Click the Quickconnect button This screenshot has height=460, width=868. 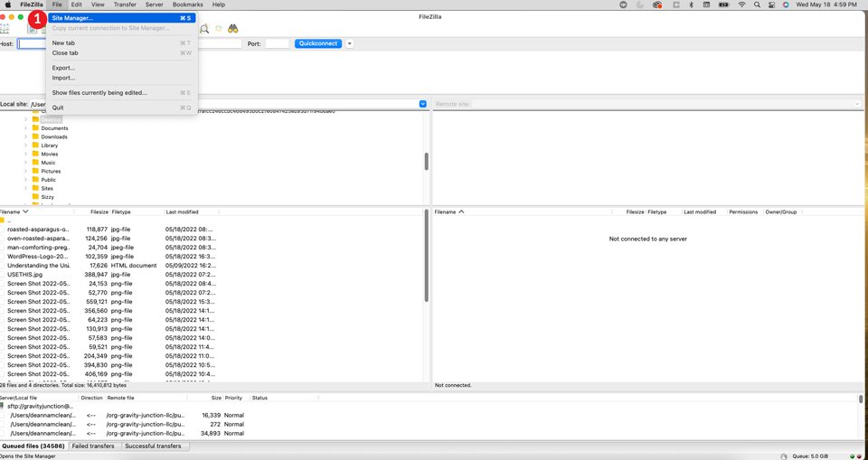point(318,43)
